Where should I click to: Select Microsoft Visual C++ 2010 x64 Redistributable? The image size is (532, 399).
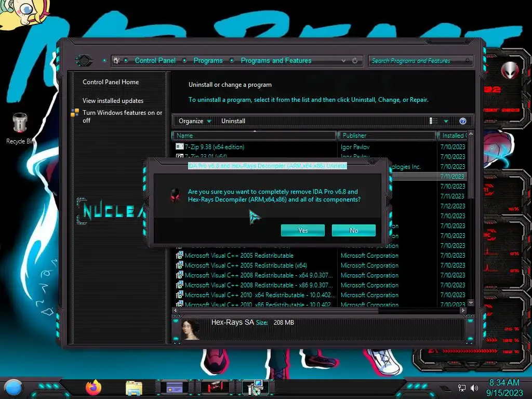click(260, 295)
